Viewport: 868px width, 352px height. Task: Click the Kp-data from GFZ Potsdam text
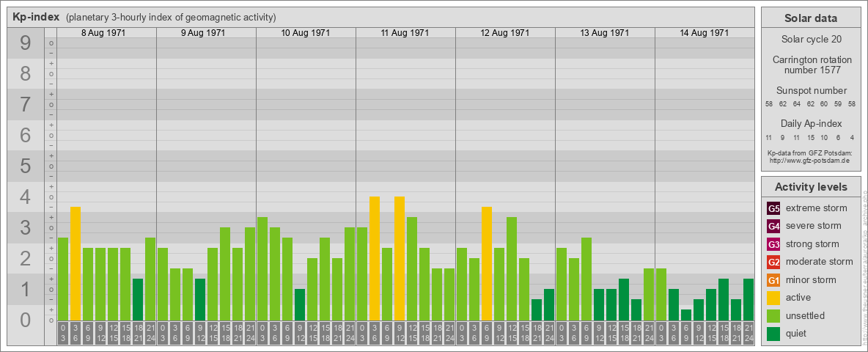pyautogui.click(x=809, y=153)
